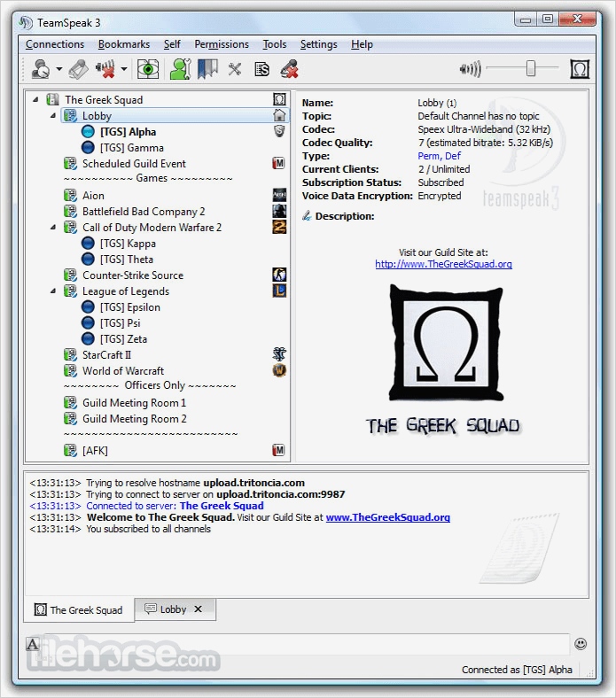616x698 pixels.
Task: Click the Battlefield Bad Company 2 game icon
Action: [279, 211]
